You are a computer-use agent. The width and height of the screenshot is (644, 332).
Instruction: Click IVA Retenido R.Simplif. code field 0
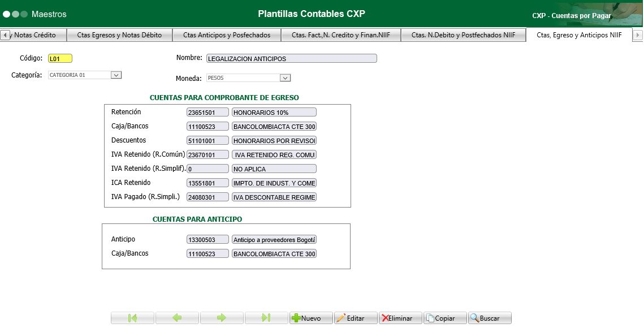(208, 169)
